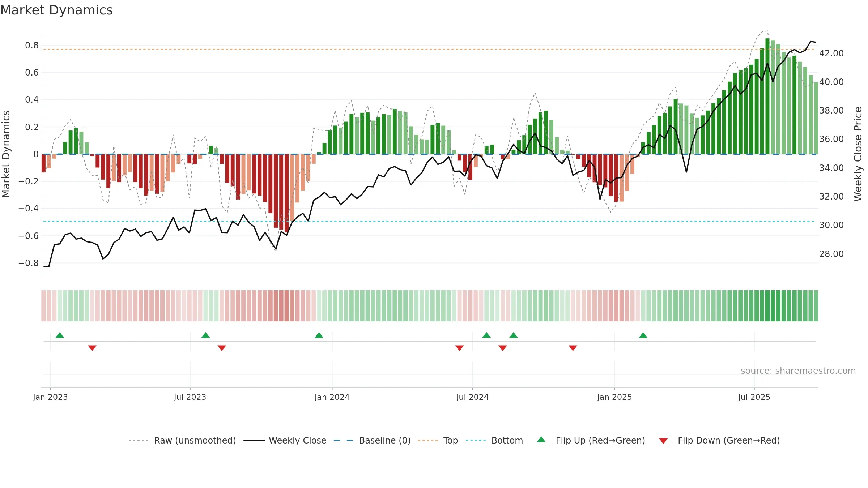Image resolution: width=868 pixels, height=488 pixels.
Task: Click the Market Dynamics y-axis title
Action: (6, 154)
